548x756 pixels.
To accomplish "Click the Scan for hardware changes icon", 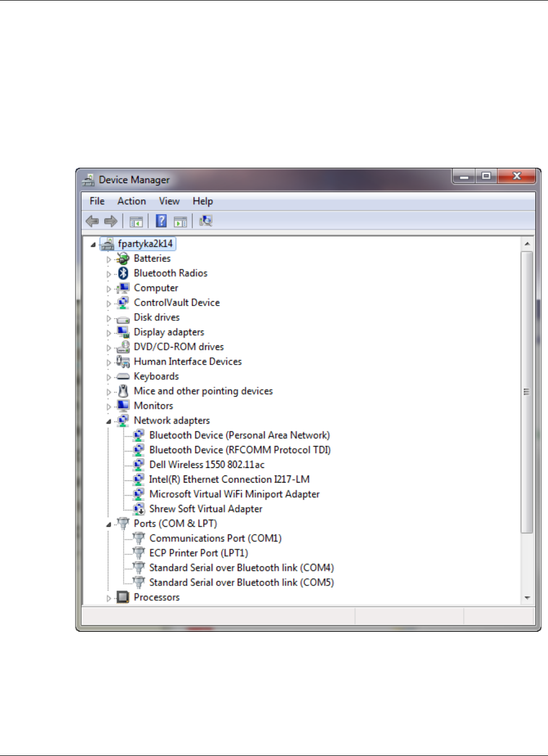I will (206, 221).
